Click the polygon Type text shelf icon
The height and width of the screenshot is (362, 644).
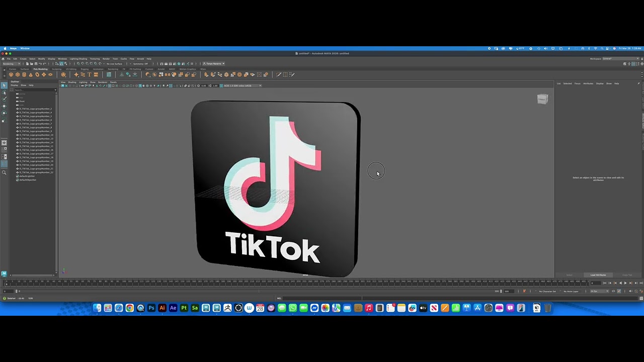pyautogui.click(x=90, y=74)
